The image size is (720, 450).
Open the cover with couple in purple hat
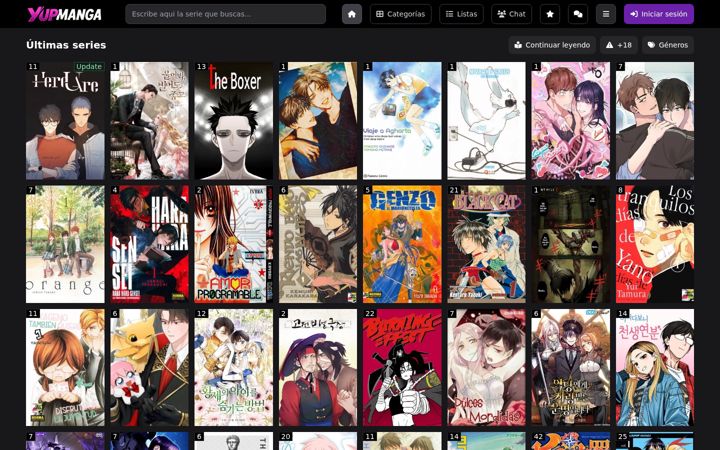point(318,367)
